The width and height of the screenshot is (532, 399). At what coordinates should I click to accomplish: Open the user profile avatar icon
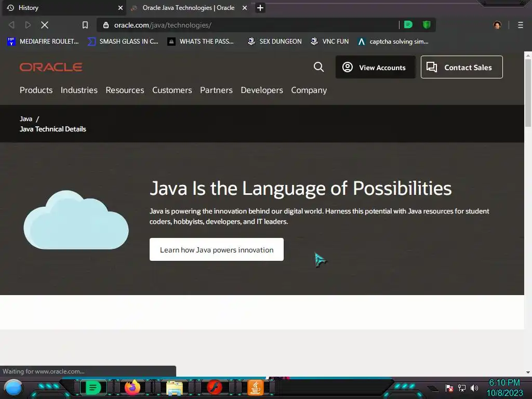pyautogui.click(x=497, y=25)
